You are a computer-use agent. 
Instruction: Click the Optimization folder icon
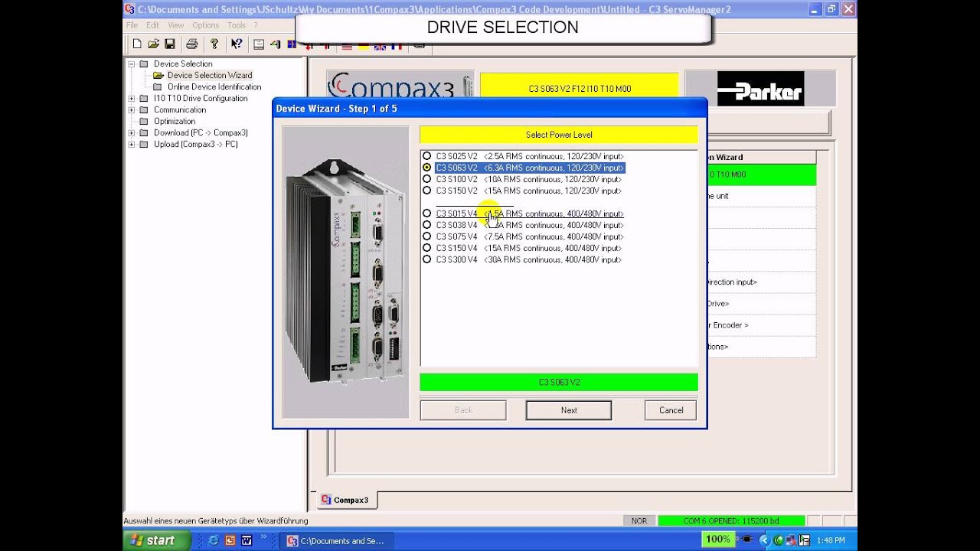144,121
